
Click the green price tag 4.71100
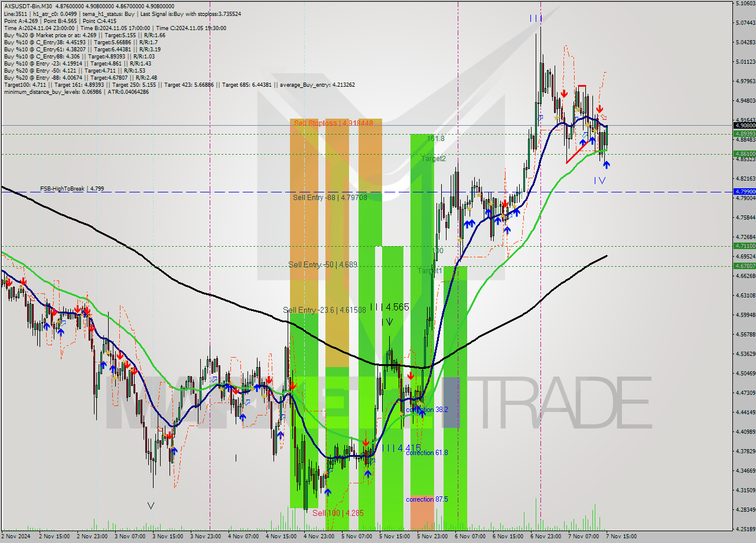tap(744, 246)
